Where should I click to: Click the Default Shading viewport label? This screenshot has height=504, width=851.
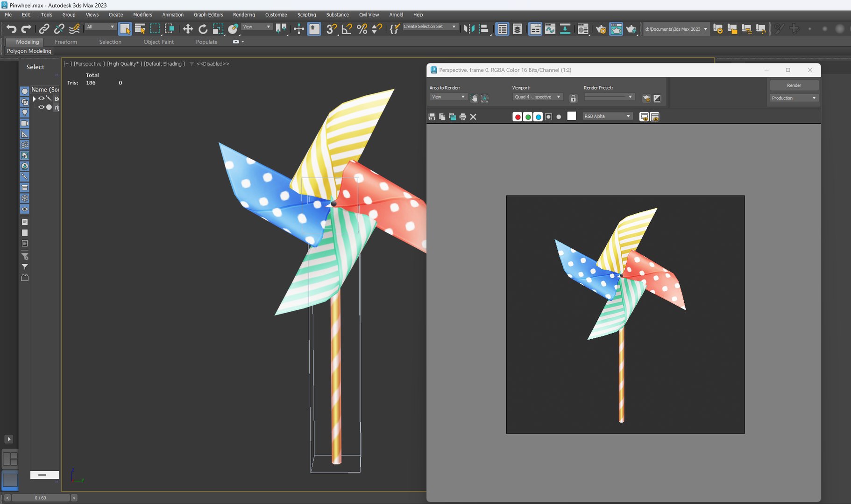pos(164,64)
